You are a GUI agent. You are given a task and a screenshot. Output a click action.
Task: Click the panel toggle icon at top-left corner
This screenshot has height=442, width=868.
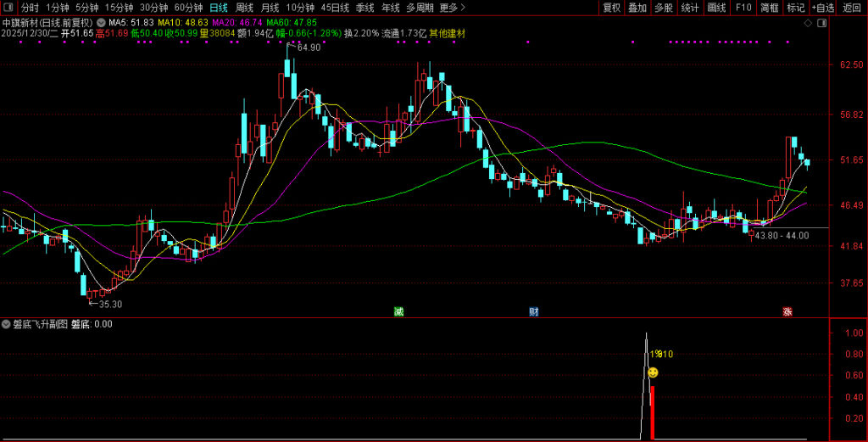pos(9,8)
